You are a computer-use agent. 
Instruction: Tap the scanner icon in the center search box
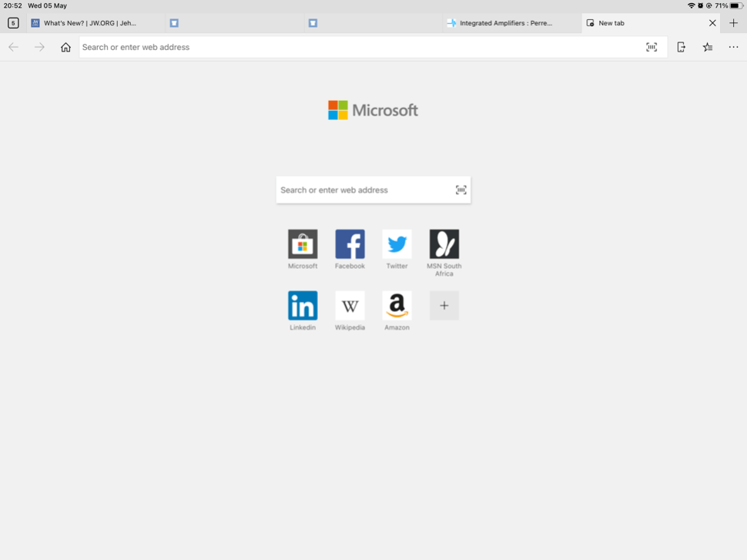(461, 190)
